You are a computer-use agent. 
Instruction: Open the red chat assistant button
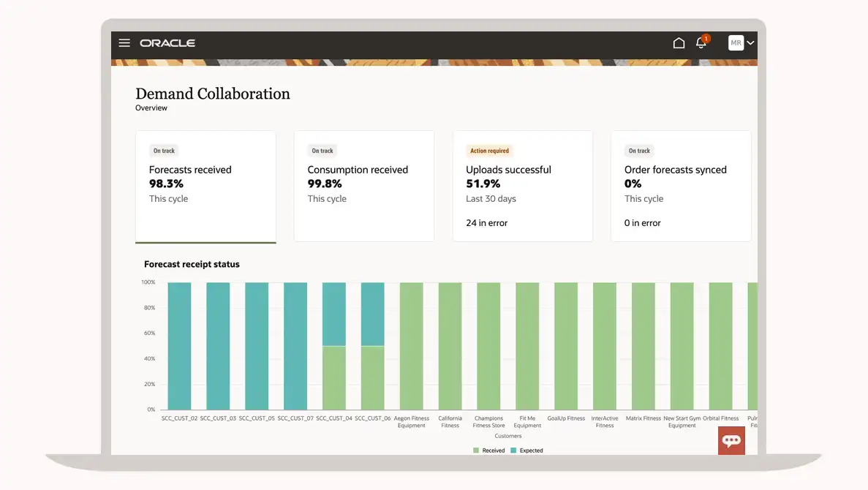tap(731, 440)
